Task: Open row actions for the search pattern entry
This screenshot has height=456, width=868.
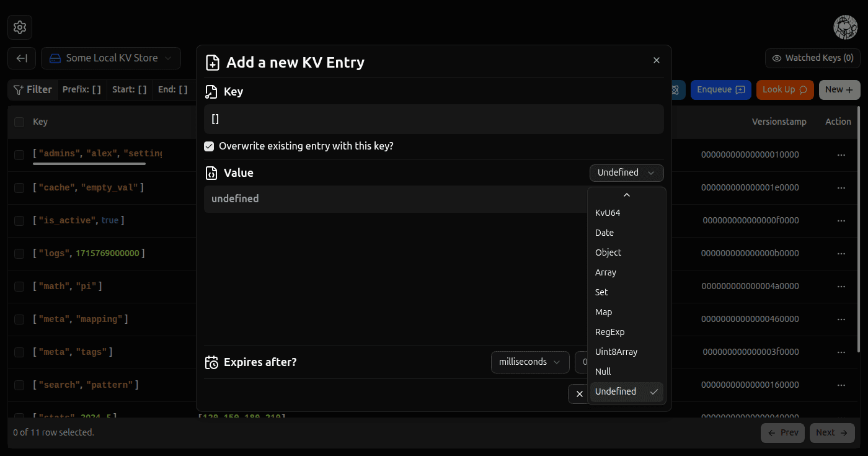Action: [x=841, y=385]
